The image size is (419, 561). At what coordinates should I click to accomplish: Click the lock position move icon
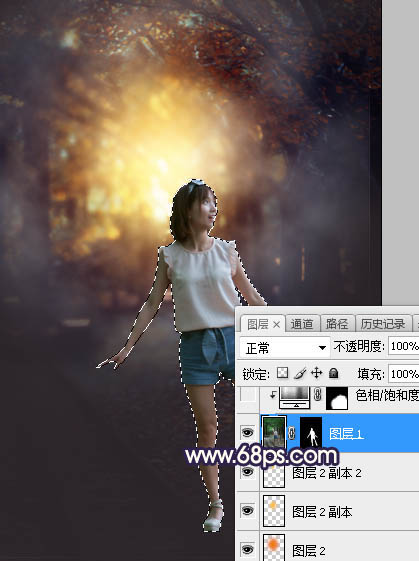coord(317,373)
